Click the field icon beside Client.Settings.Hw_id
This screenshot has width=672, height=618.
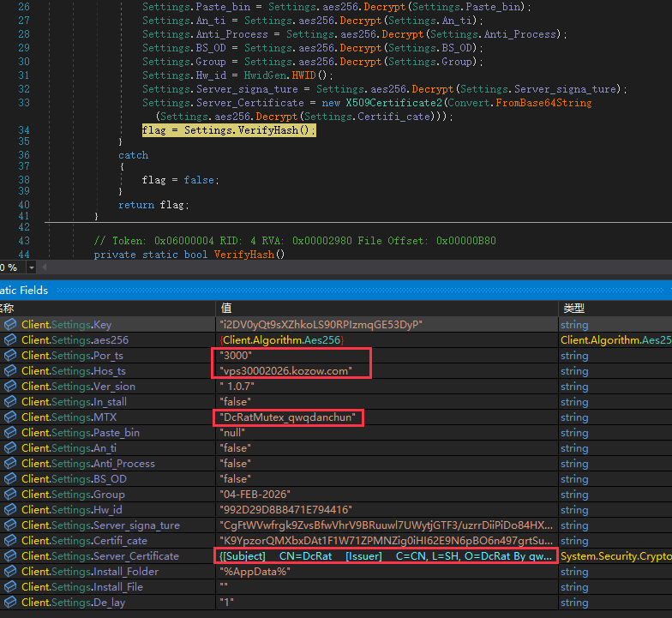coord(10,509)
